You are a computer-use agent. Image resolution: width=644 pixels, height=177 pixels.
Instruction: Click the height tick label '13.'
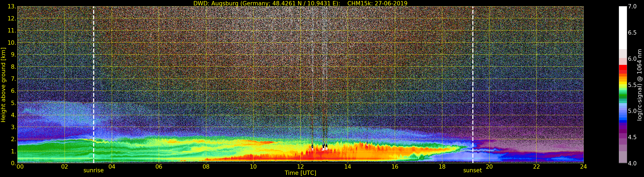coord(12,6)
